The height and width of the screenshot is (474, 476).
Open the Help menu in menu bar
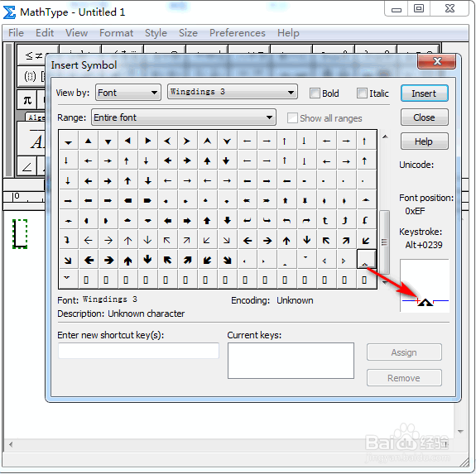point(288,33)
